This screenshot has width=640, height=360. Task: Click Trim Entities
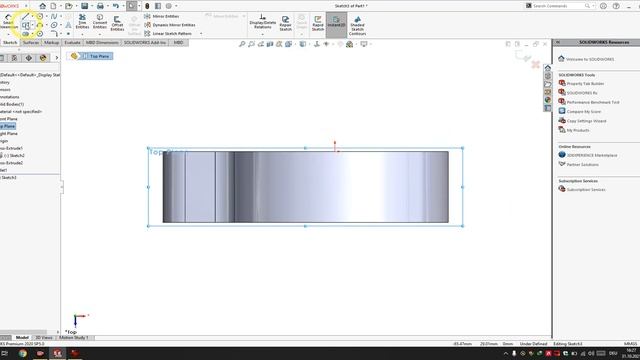[82, 21]
